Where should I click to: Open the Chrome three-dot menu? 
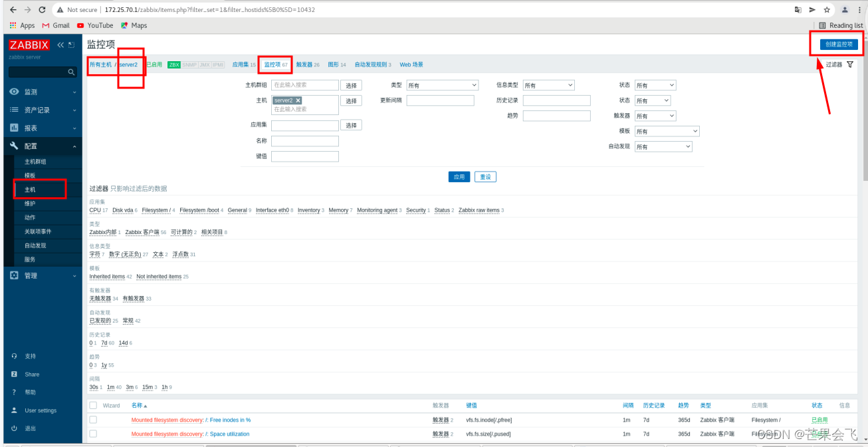[x=859, y=10]
